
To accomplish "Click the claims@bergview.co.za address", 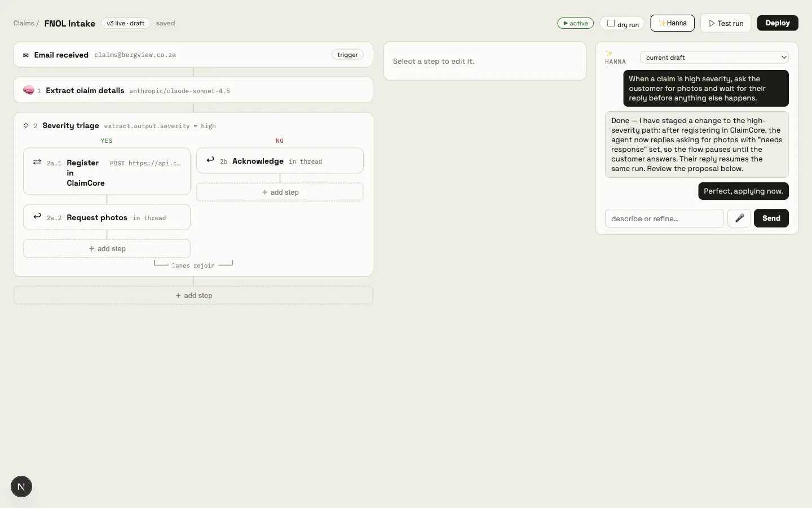I will (x=135, y=55).
